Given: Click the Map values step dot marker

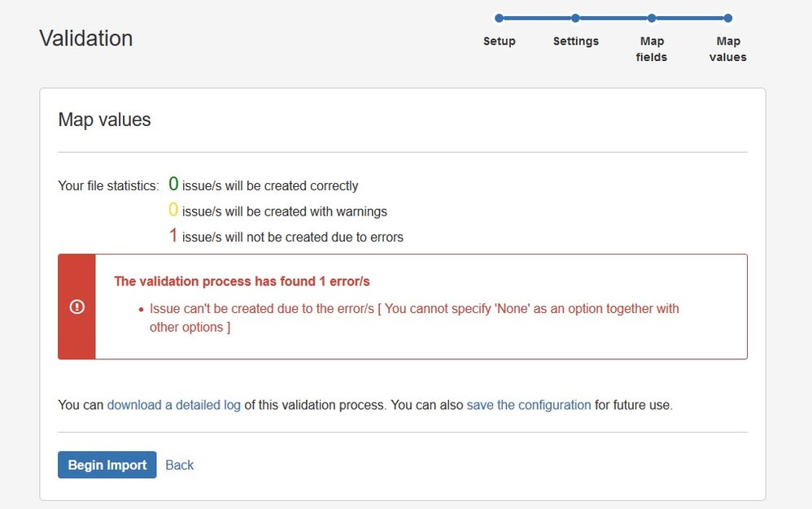Looking at the screenshot, I should point(728,18).
